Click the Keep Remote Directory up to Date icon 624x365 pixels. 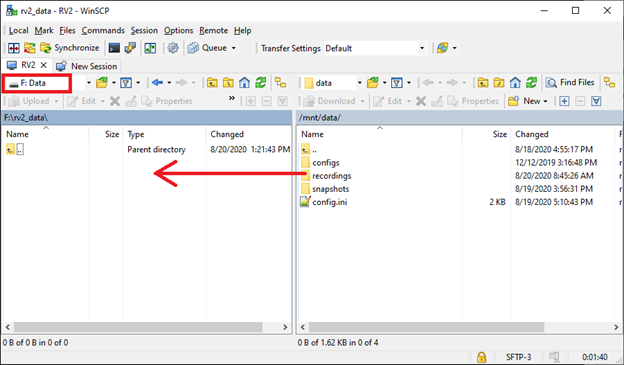[x=29, y=48]
